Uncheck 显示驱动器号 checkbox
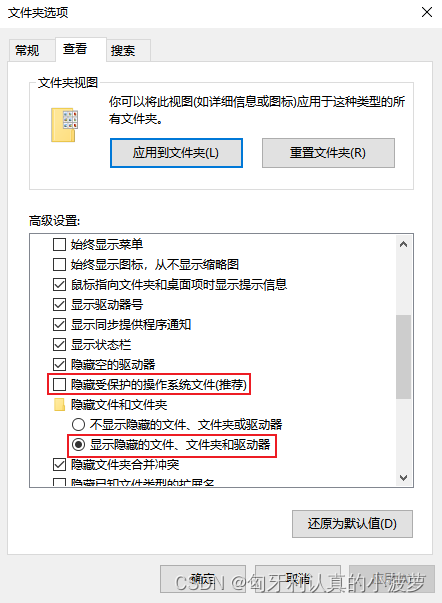 pos(59,304)
